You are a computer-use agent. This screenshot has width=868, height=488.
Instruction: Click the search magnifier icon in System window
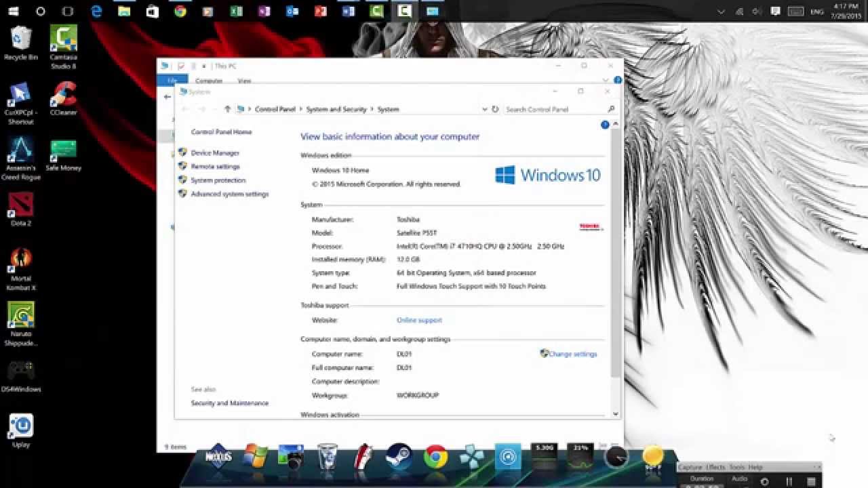coord(610,109)
